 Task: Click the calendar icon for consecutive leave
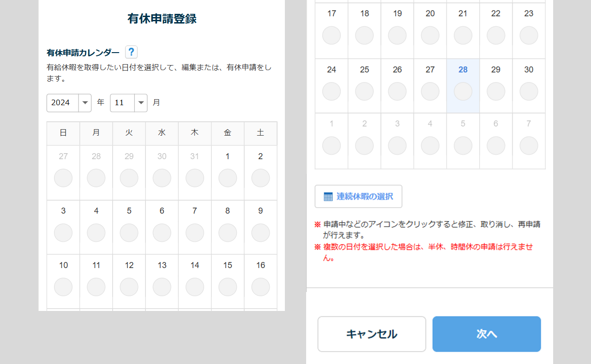tap(328, 197)
